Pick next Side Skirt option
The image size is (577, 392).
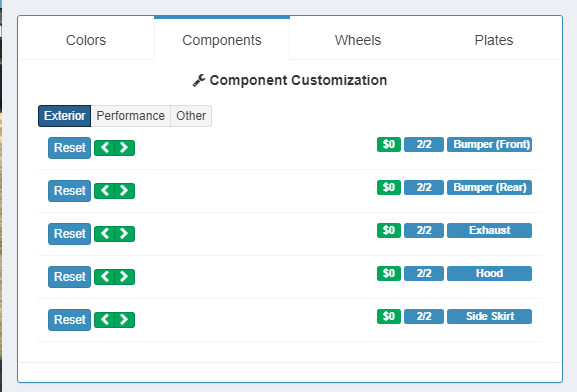[125, 320]
